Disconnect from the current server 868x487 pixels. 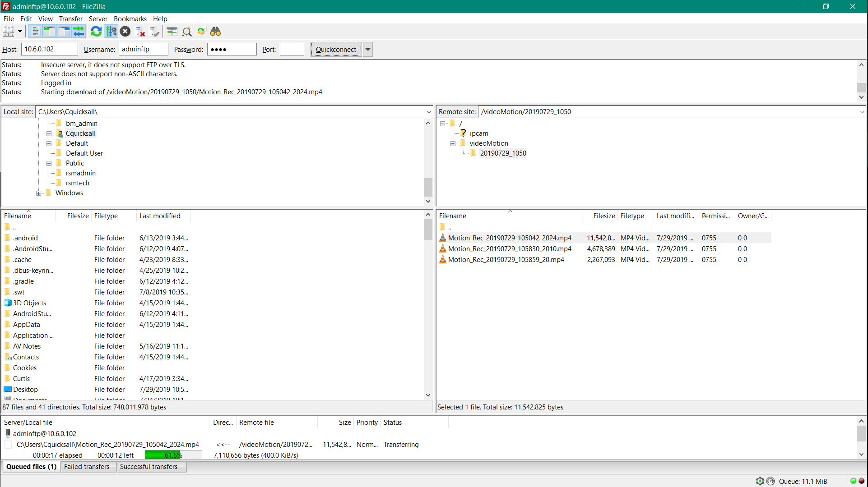(140, 32)
